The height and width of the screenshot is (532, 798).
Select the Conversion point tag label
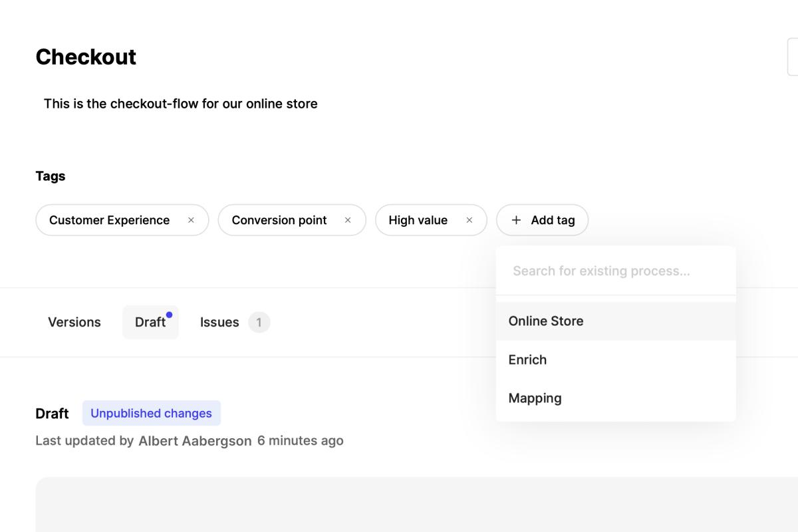pos(279,220)
